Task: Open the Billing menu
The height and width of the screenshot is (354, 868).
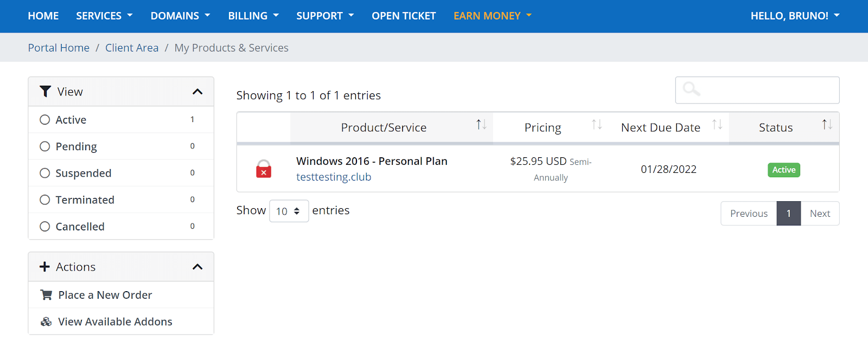Action: tap(253, 16)
